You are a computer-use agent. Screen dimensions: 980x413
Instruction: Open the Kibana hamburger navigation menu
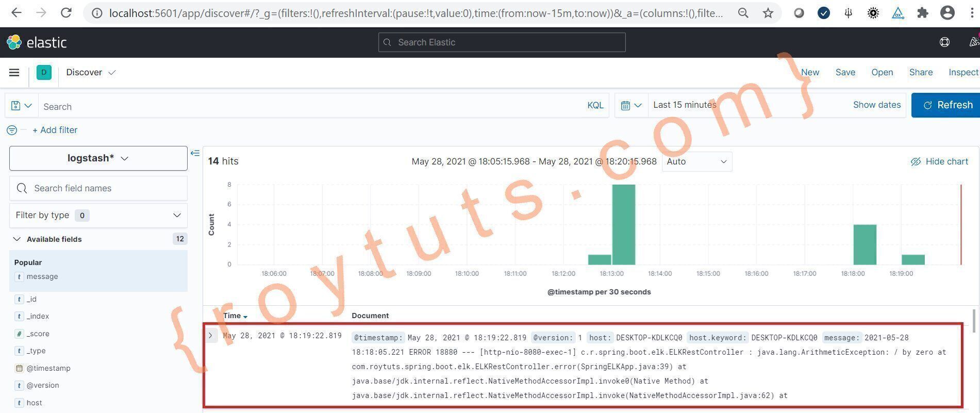pyautogui.click(x=14, y=73)
